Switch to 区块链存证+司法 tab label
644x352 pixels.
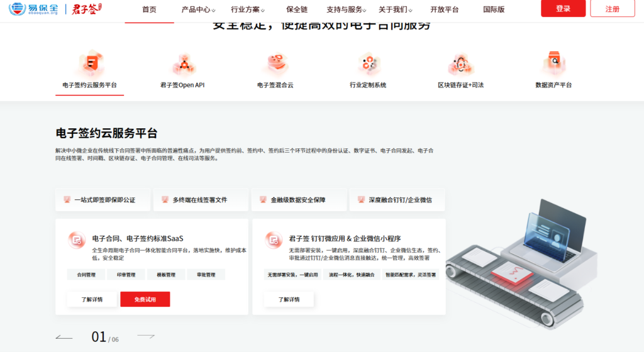click(461, 85)
